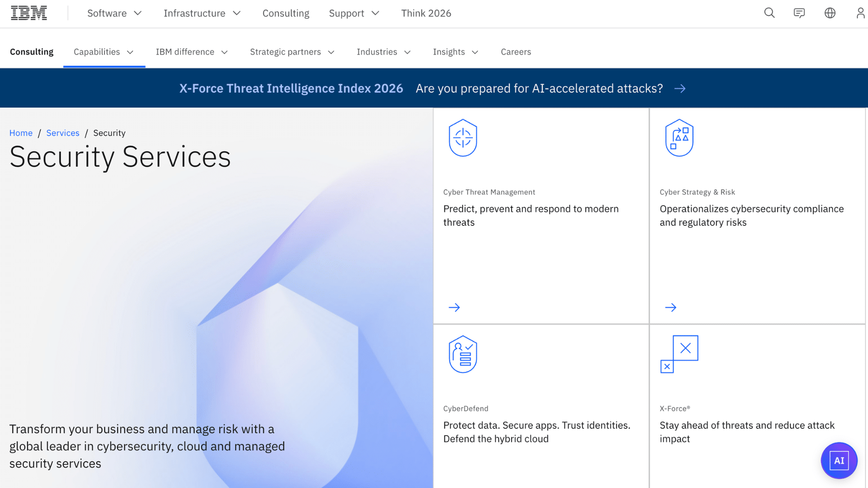Screen dimensions: 868x488
Task: Click the 'Security' breadcrumb text
Action: pos(109,133)
